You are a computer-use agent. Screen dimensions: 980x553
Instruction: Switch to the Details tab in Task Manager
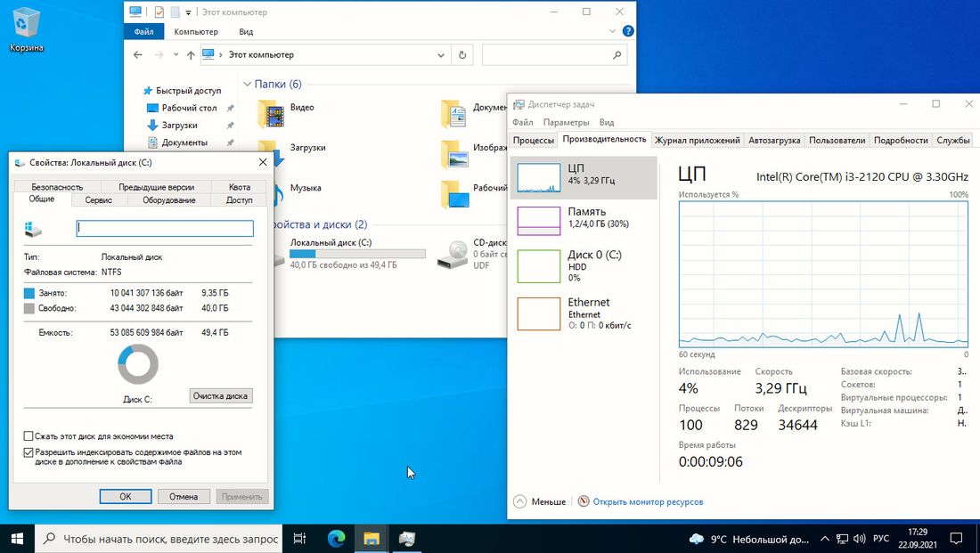[x=901, y=140]
